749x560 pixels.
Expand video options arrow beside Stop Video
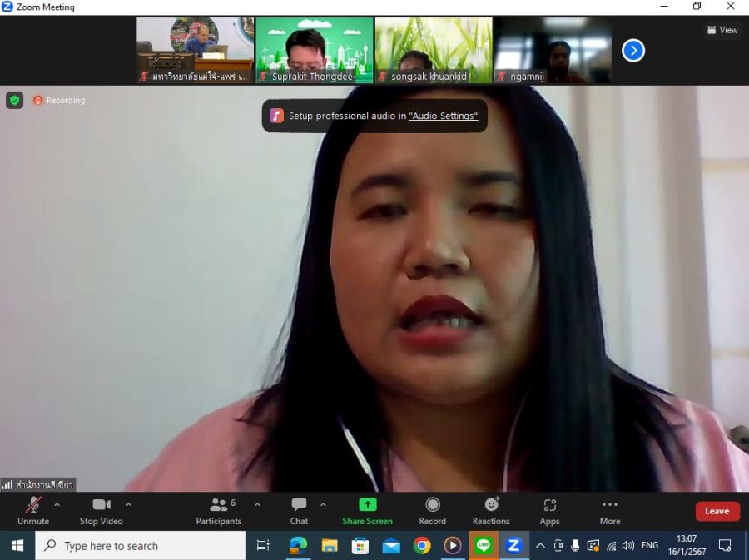pyautogui.click(x=128, y=504)
